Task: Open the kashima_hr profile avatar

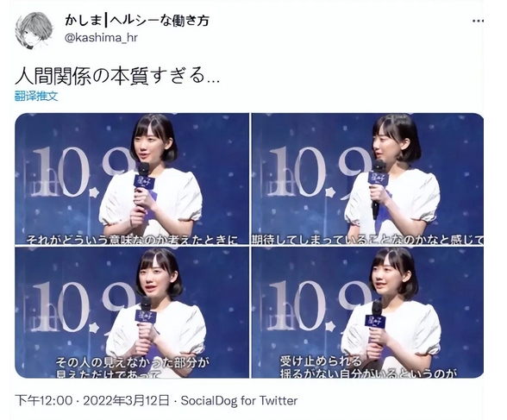Action: [x=34, y=30]
